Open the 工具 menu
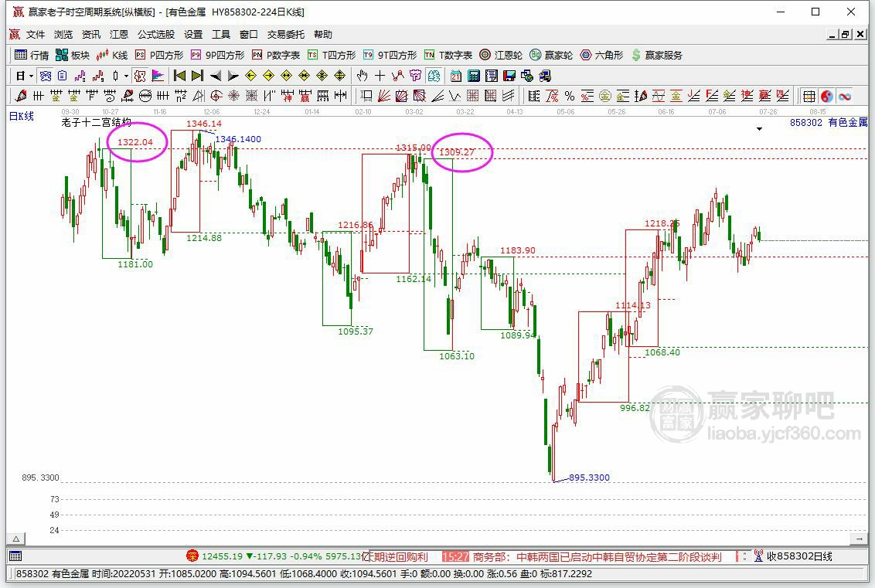 pos(221,35)
